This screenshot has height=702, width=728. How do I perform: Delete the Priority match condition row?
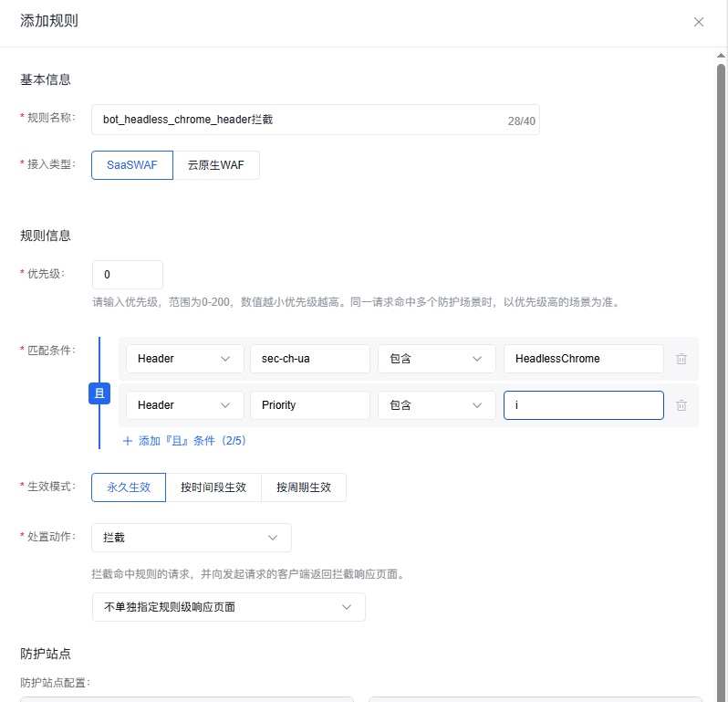point(681,405)
